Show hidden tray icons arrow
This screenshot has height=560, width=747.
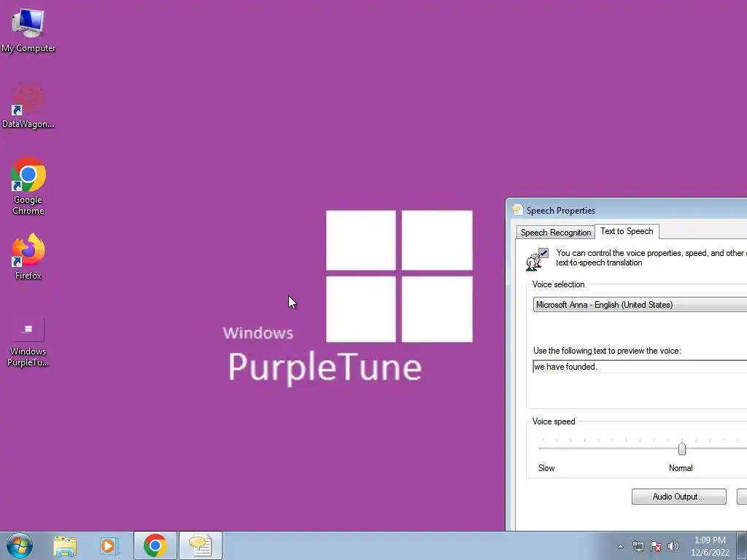click(620, 546)
